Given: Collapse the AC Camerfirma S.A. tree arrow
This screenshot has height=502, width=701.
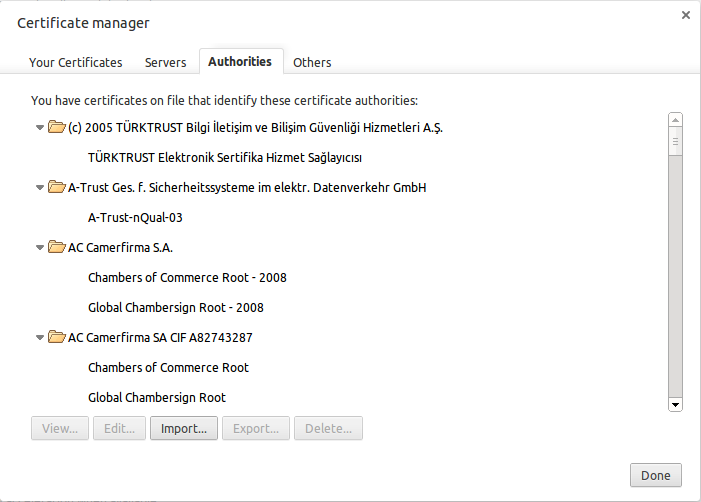Looking at the screenshot, I should (40, 248).
